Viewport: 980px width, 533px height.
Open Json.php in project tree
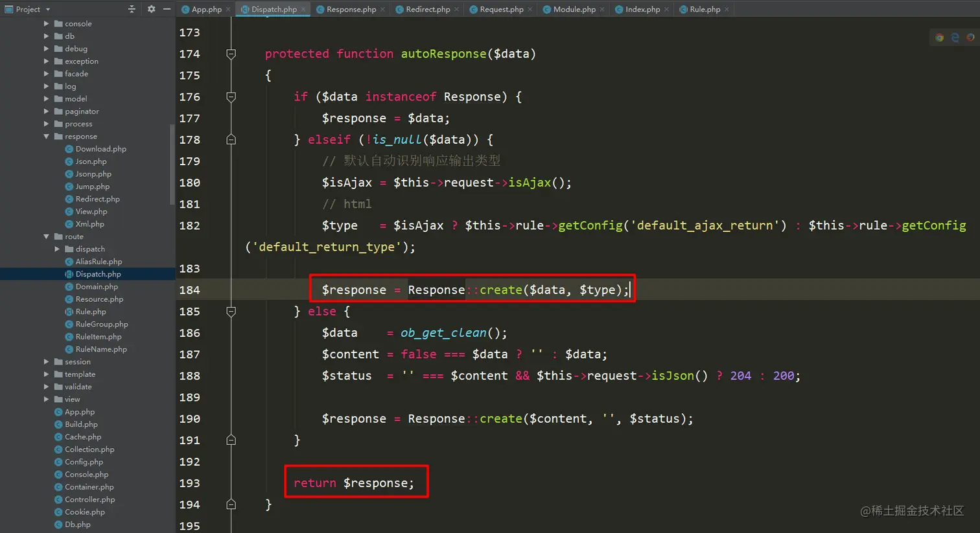pyautogui.click(x=86, y=162)
